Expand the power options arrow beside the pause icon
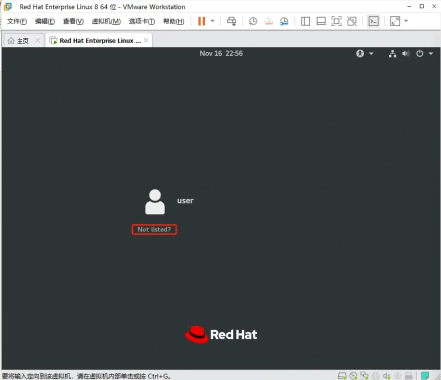 (213, 21)
